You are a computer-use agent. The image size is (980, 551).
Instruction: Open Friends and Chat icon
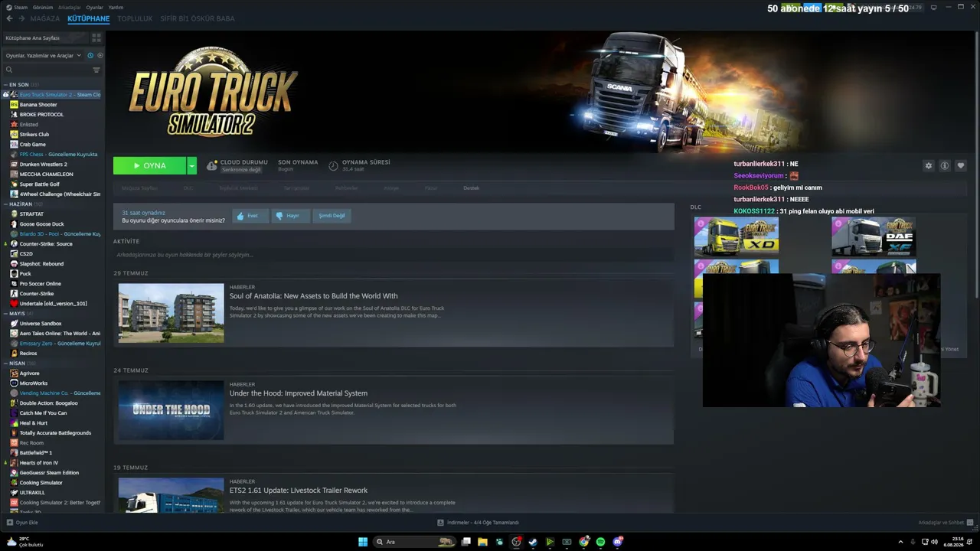coord(969,523)
